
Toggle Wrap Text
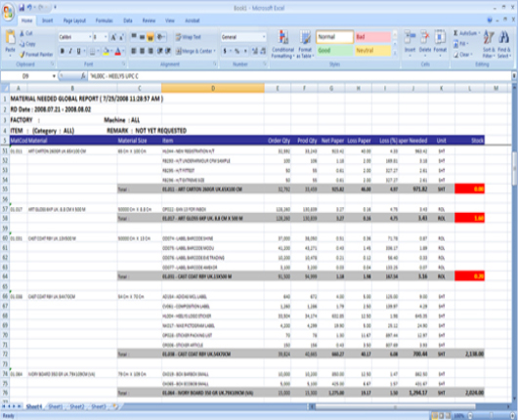(x=189, y=37)
